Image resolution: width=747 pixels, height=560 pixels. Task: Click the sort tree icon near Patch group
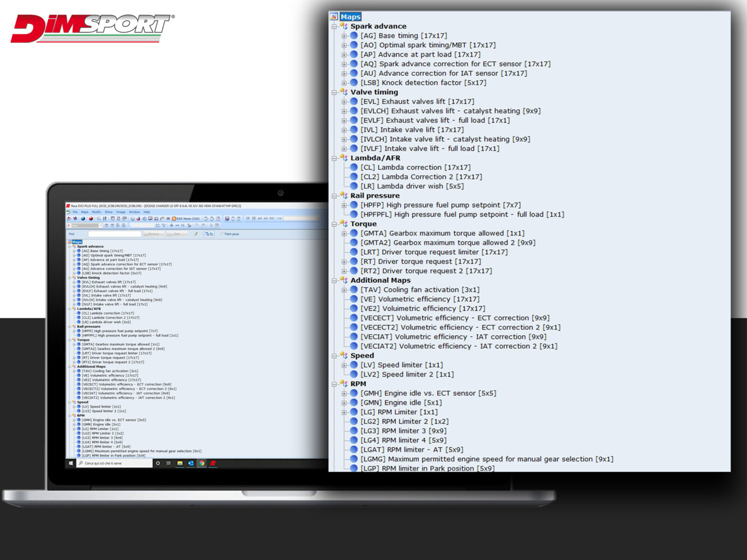coord(209,234)
